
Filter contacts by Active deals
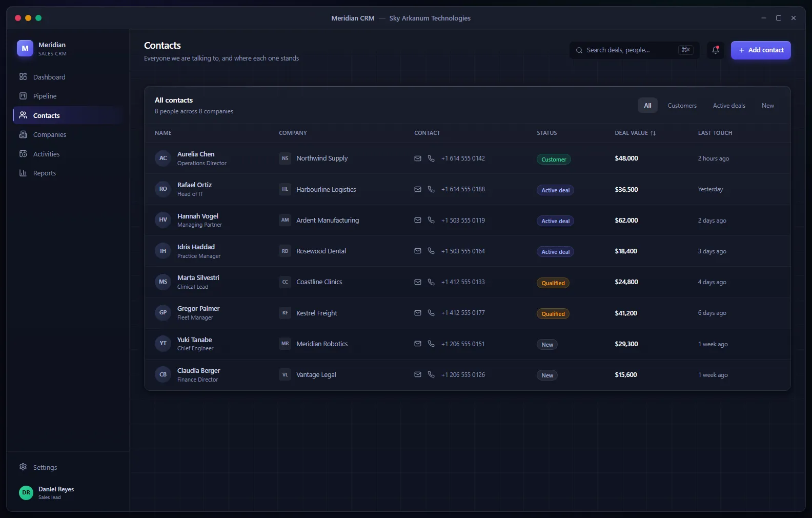click(729, 106)
